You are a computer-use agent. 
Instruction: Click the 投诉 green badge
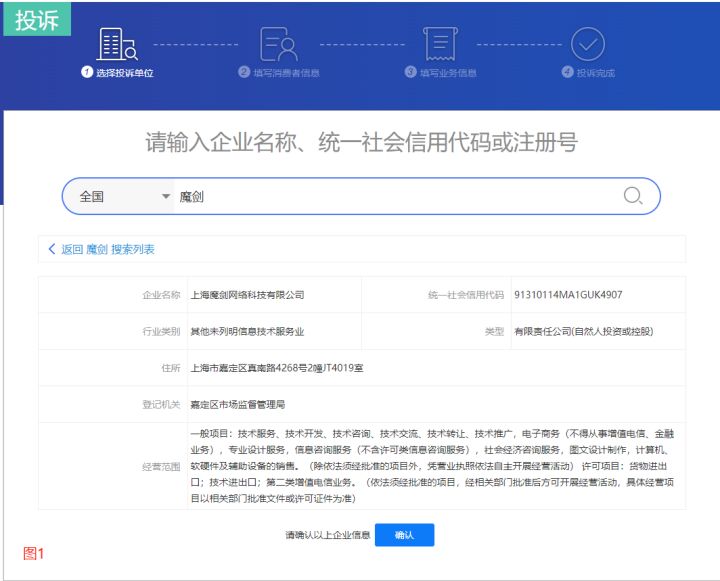pyautogui.click(x=37, y=19)
